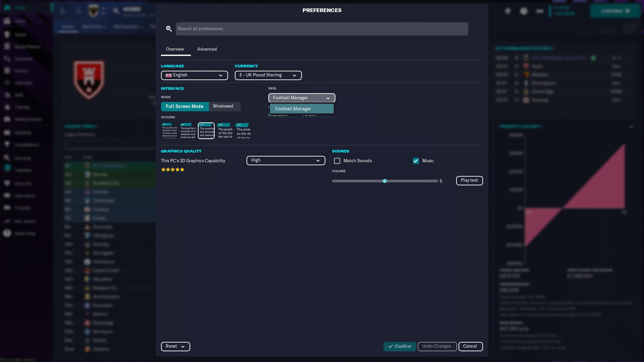Select Full Screen Mode
Viewport: 644px width, 362px height.
(185, 107)
